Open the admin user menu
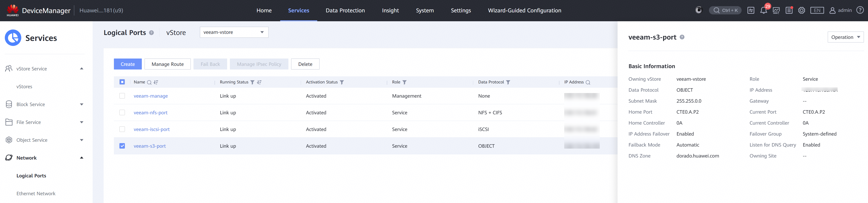Image resolution: width=868 pixels, height=203 pixels. 840,11
